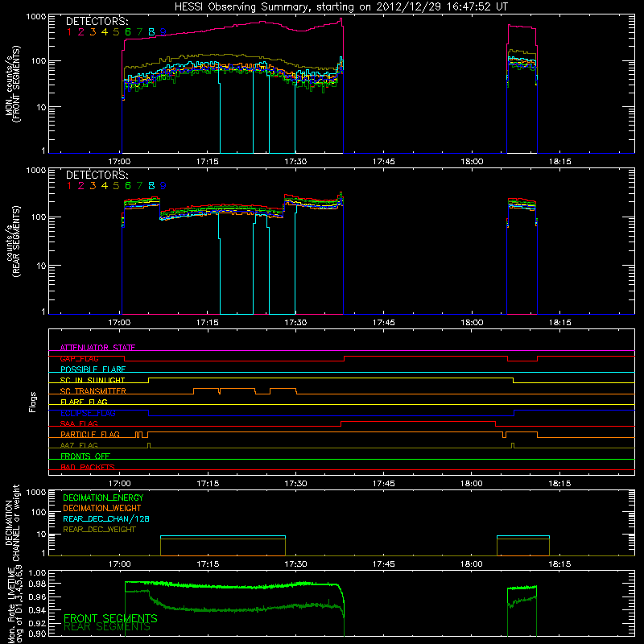The width and height of the screenshot is (644, 644).
Task: Click the counts/s (REAR SEGMENTS) axis title
Action: (x=12, y=242)
